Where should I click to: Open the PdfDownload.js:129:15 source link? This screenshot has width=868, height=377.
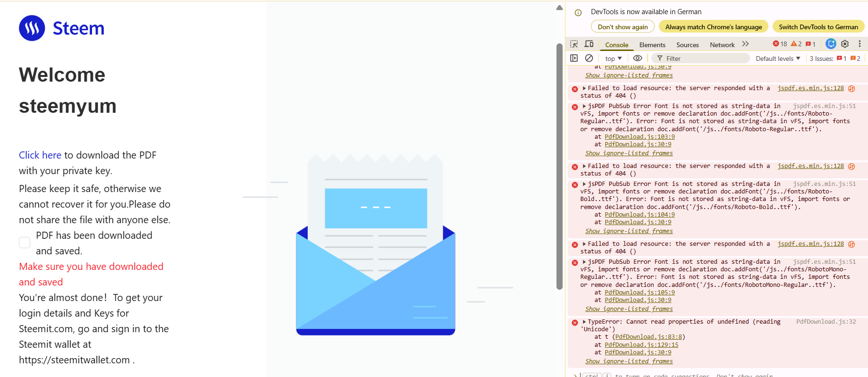(641, 345)
